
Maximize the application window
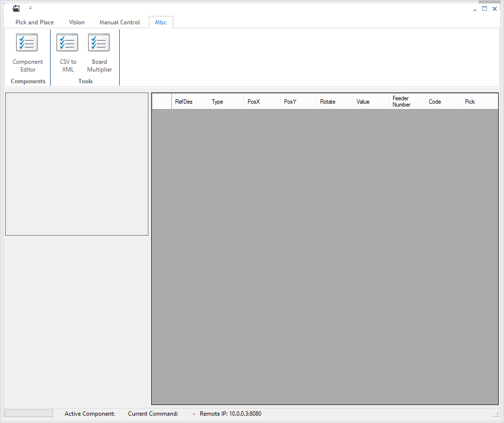click(x=485, y=9)
